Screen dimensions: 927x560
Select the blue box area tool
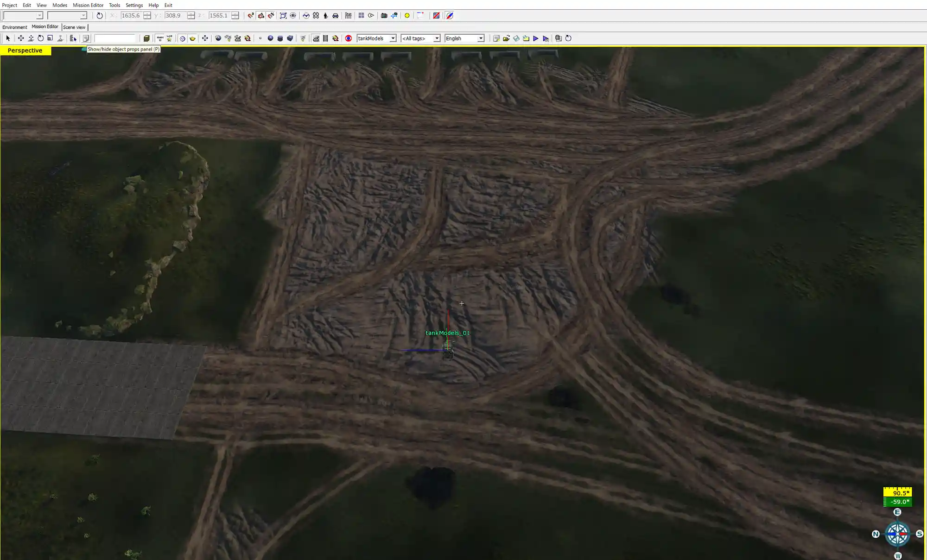pos(290,38)
